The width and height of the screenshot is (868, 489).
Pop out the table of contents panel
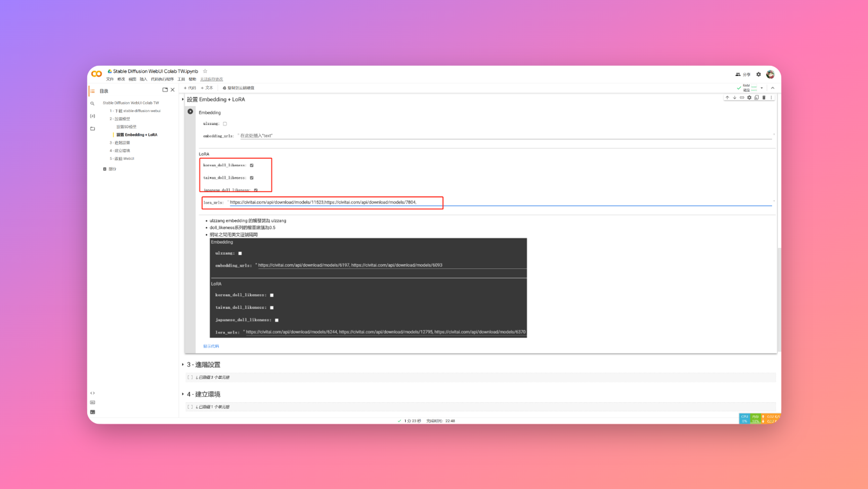(165, 90)
